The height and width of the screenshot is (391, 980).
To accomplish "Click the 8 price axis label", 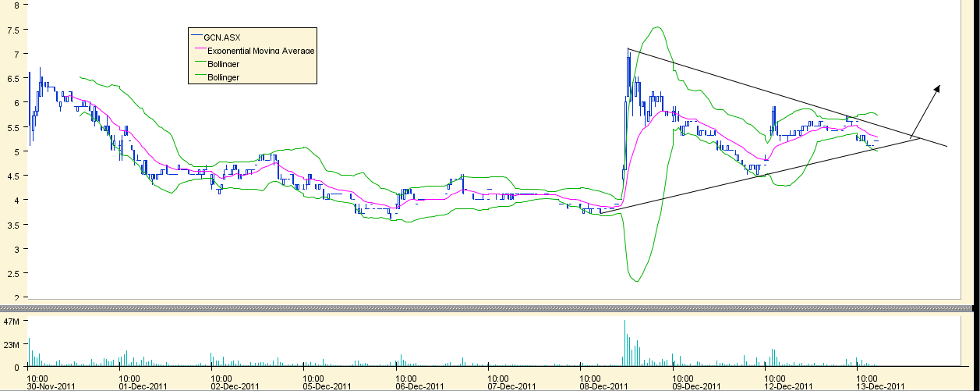I will [17, 5].
